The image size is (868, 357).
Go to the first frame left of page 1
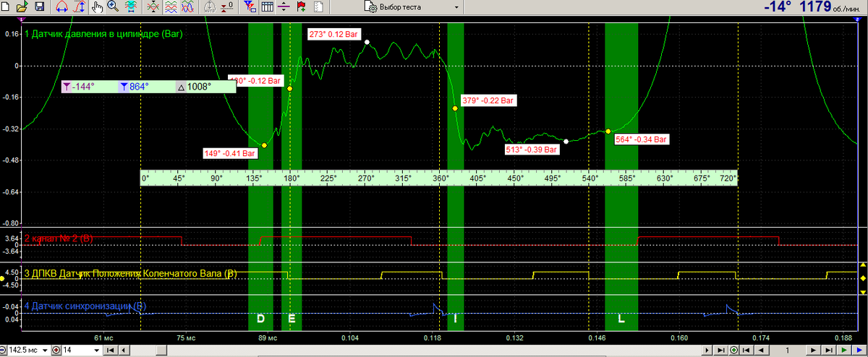click(x=746, y=350)
